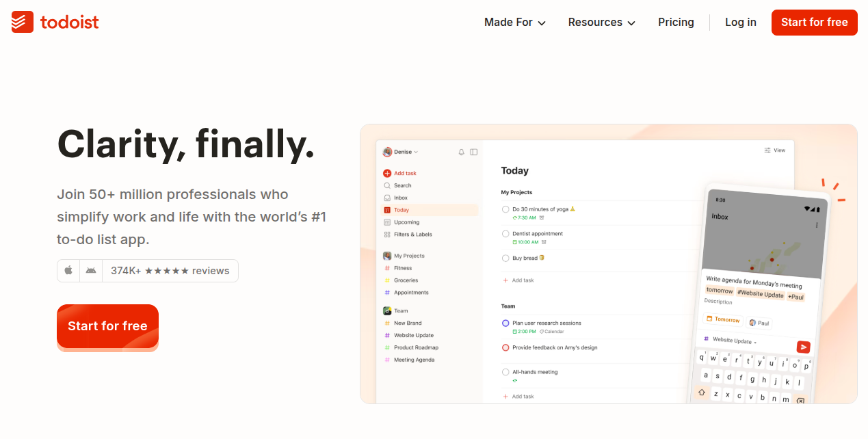Open the Product Roadmap project
This screenshot has height=439, width=868.
(x=411, y=347)
